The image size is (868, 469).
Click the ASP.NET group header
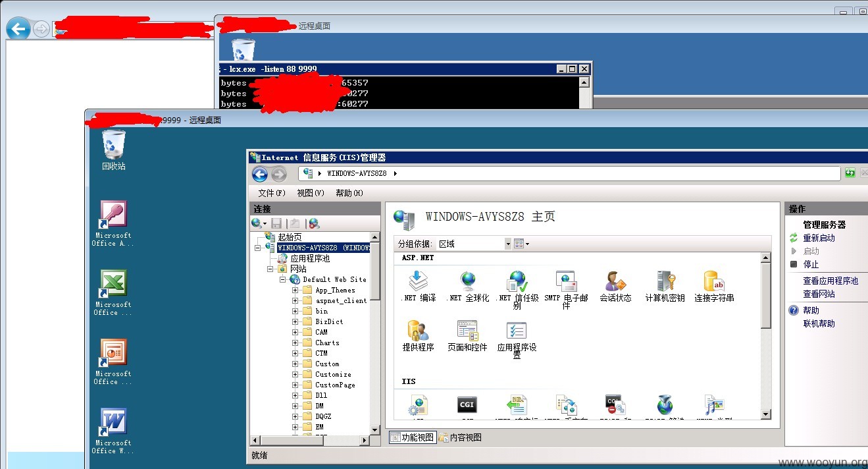click(418, 258)
